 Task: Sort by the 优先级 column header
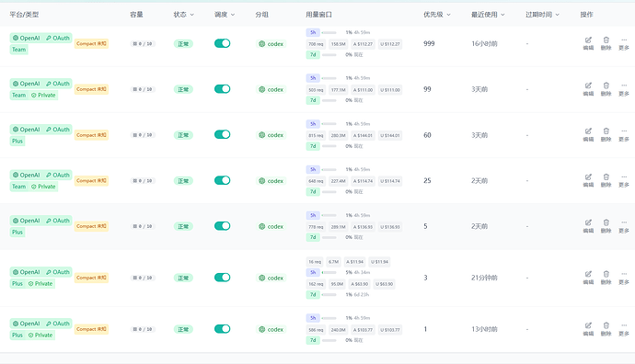pos(437,15)
